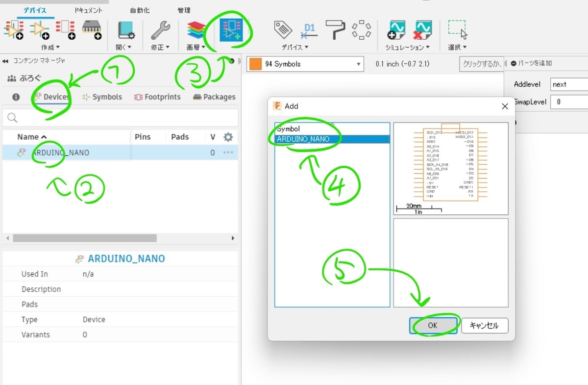Viewport: 588px width, 385px height.
Task: Select the rotating squares tool
Action: coord(362,30)
